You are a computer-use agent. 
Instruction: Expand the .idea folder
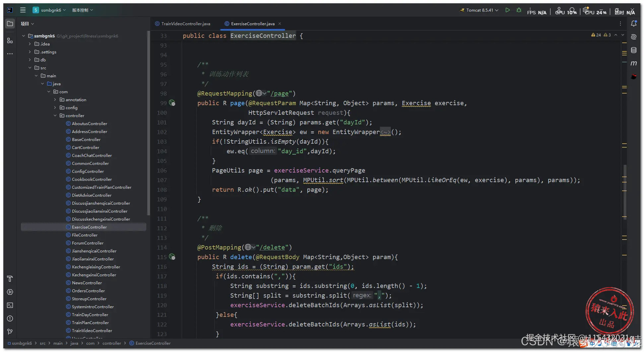pos(30,44)
